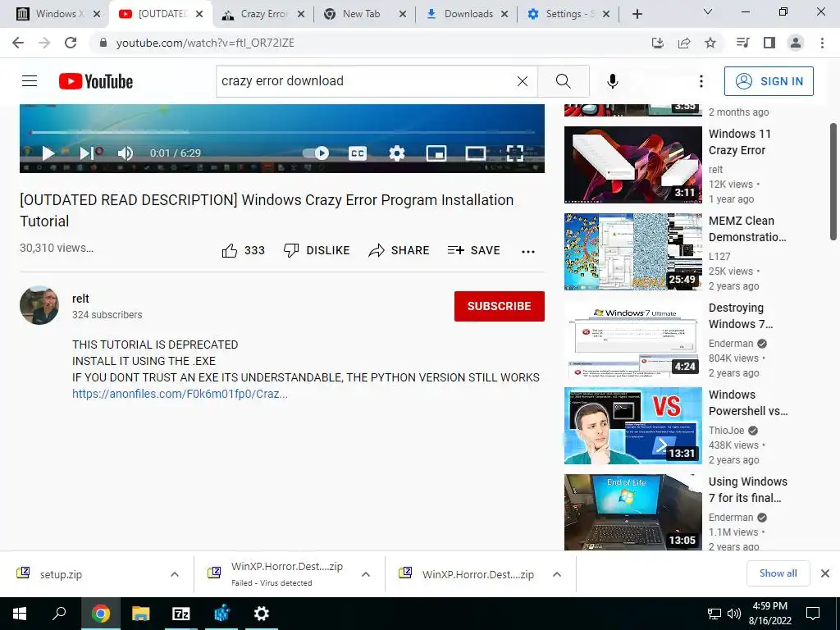Viewport: 840px width, 630px height.
Task: Open 7-Zip from the taskbar
Action: [181, 614]
